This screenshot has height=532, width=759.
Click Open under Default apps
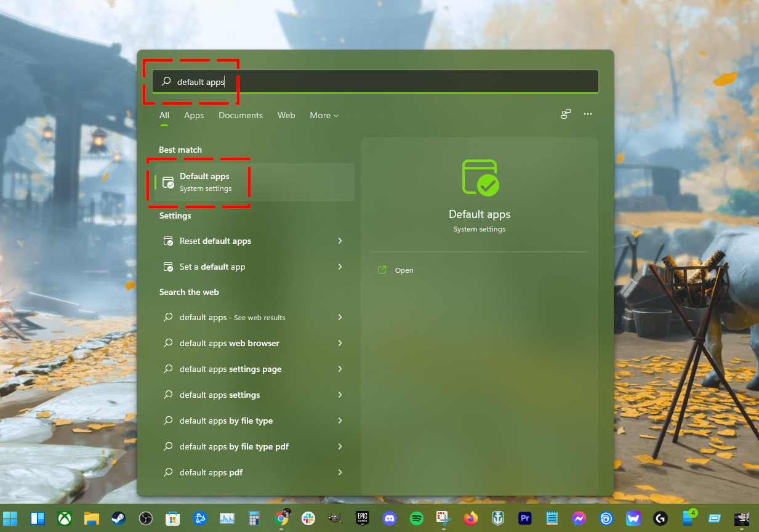click(x=396, y=270)
